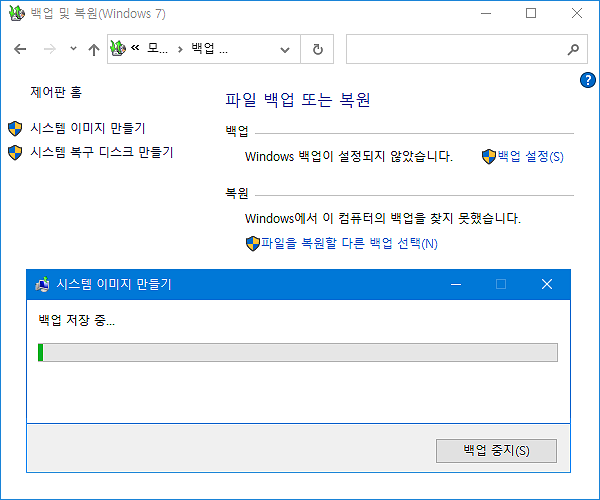
Task: Click 시스템 이미지 만들기 sidebar link
Action: pyautogui.click(x=88, y=128)
